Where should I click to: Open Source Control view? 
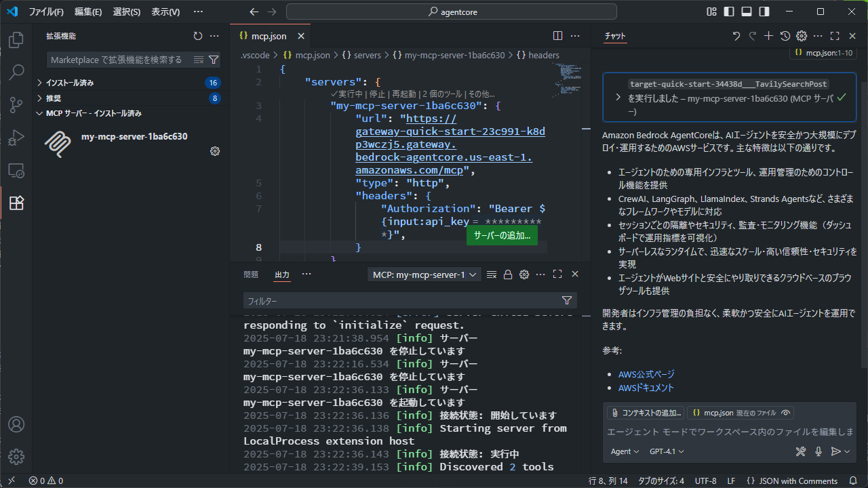(16, 105)
